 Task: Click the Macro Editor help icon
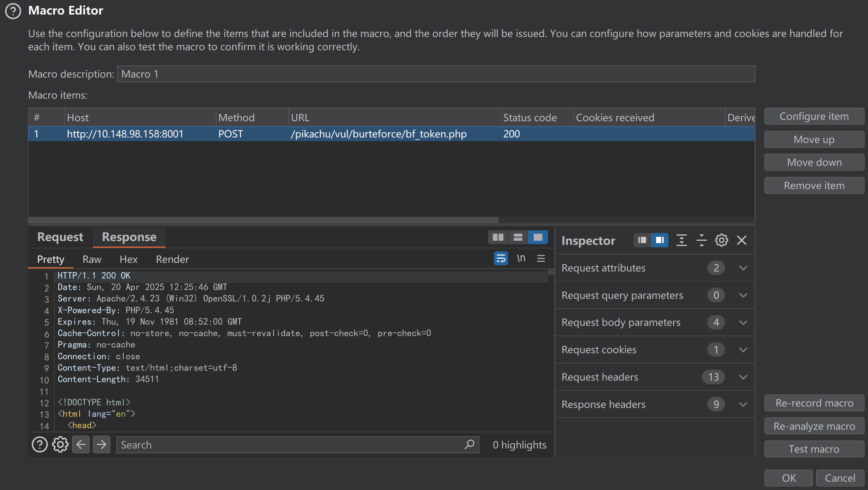point(13,11)
